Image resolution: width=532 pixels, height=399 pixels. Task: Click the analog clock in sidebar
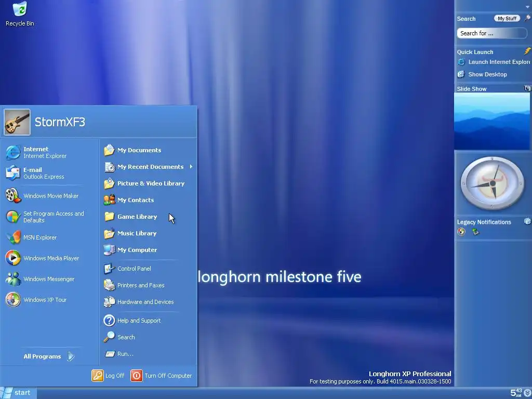(493, 183)
